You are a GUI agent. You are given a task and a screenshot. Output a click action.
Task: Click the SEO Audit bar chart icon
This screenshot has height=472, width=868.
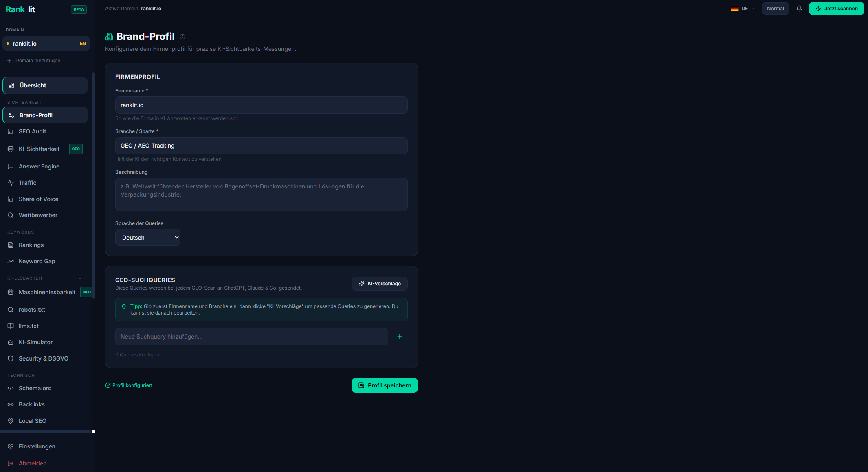point(11,131)
